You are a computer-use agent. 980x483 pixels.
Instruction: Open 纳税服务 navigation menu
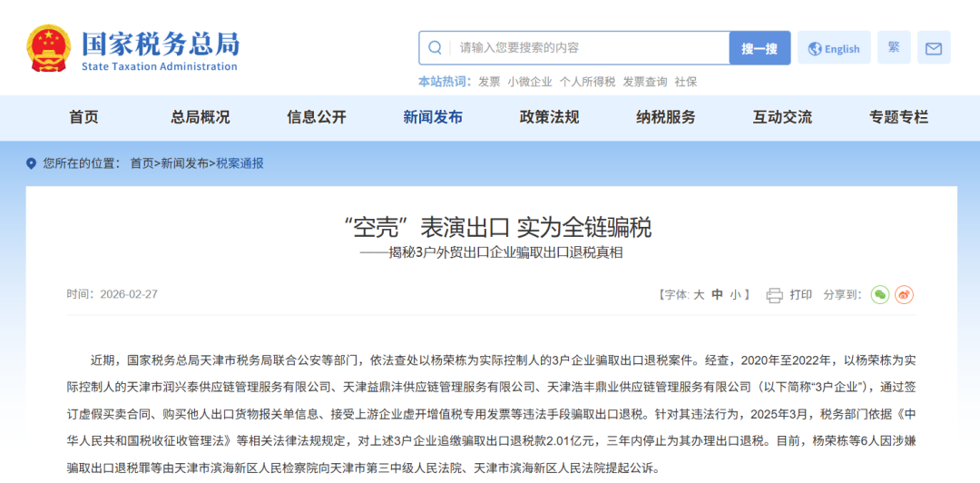click(666, 117)
